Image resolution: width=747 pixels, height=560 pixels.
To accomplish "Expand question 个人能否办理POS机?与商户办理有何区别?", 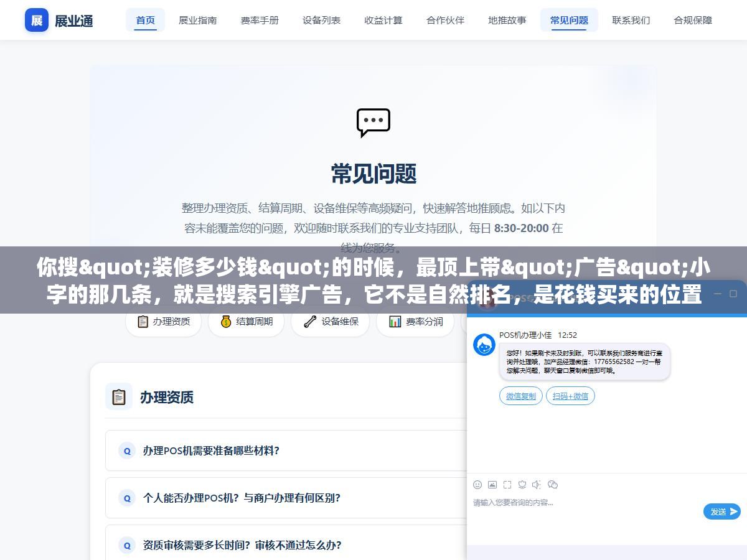I will [286, 498].
